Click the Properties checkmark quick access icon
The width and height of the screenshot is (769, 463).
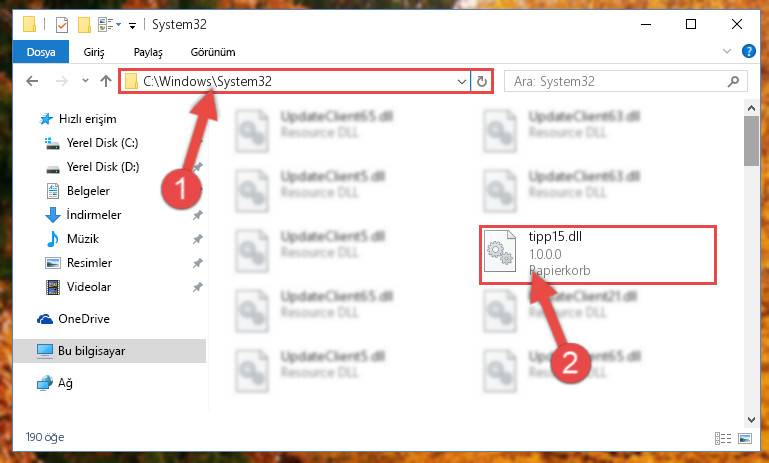coord(62,25)
